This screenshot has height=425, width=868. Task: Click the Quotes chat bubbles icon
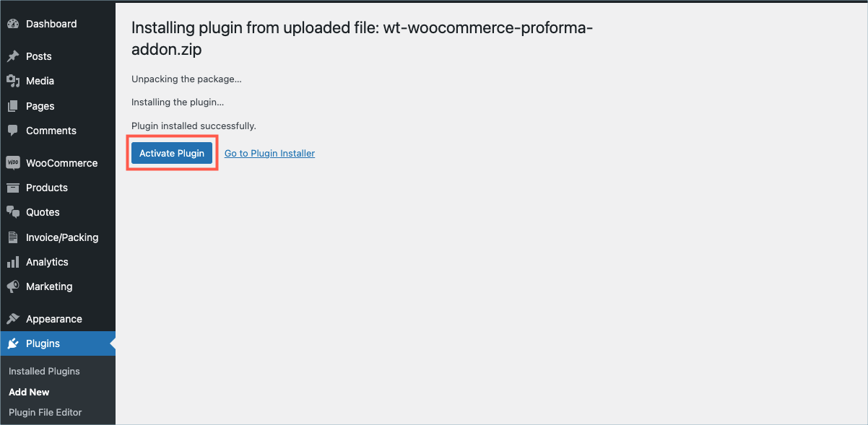pyautogui.click(x=13, y=212)
